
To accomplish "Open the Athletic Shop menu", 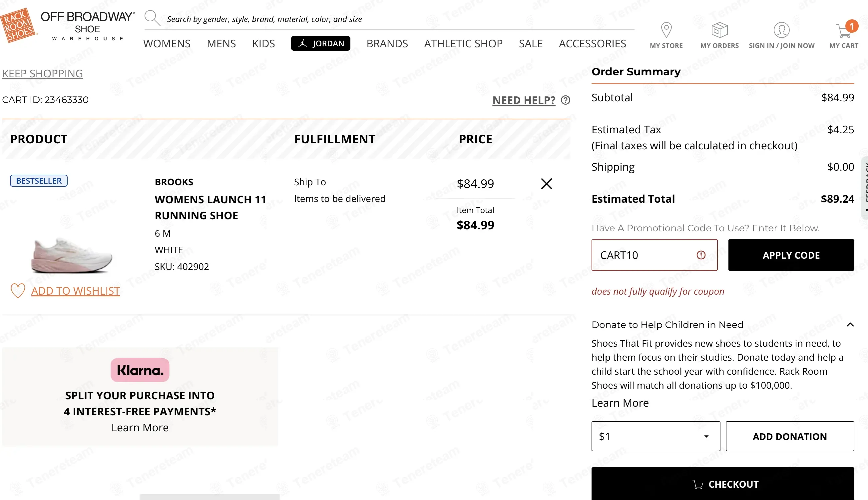I will 463,44.
